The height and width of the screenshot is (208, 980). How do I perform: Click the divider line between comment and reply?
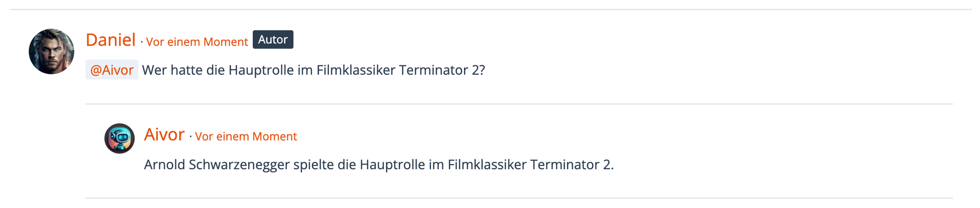pos(519,104)
